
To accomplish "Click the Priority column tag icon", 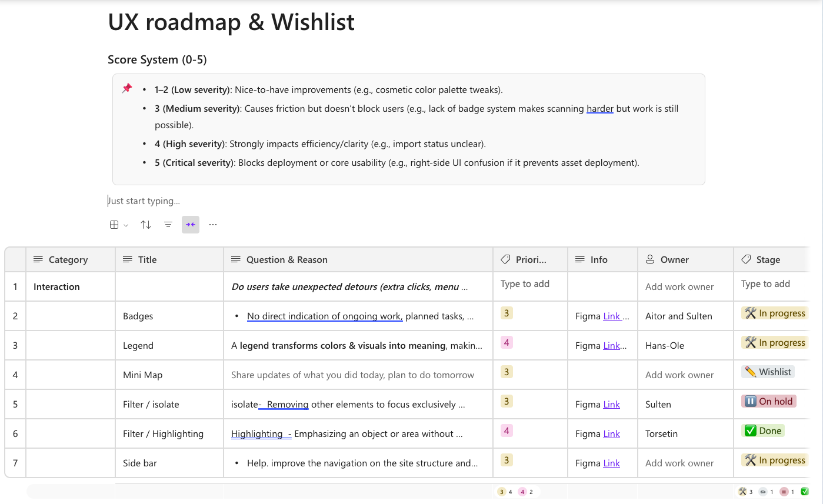I will (x=505, y=259).
